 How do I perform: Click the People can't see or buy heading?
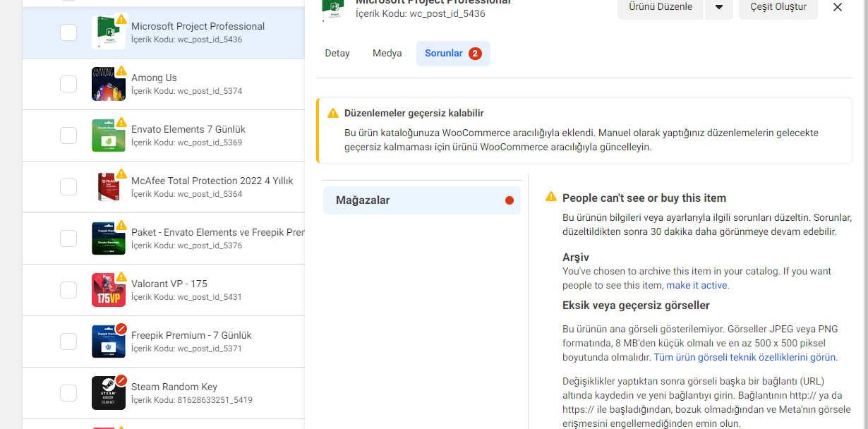(x=644, y=198)
